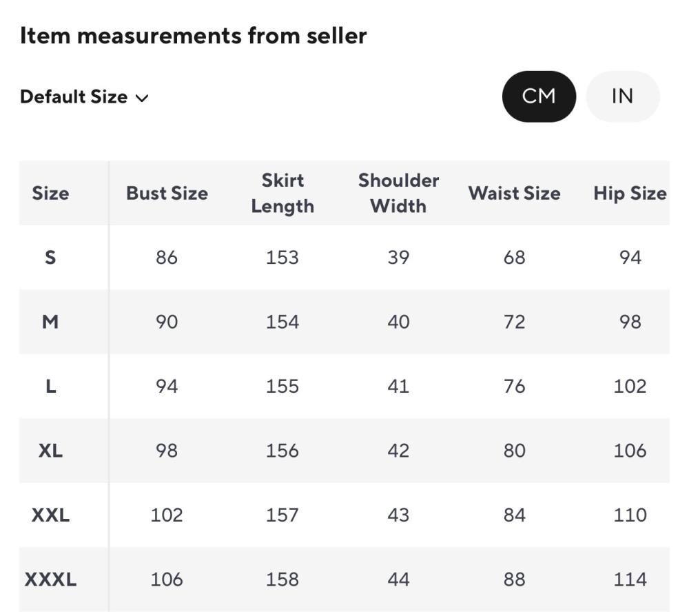Image resolution: width=689 pixels, height=616 pixels.
Task: Click the chevron beside Default Size
Action: tap(143, 98)
